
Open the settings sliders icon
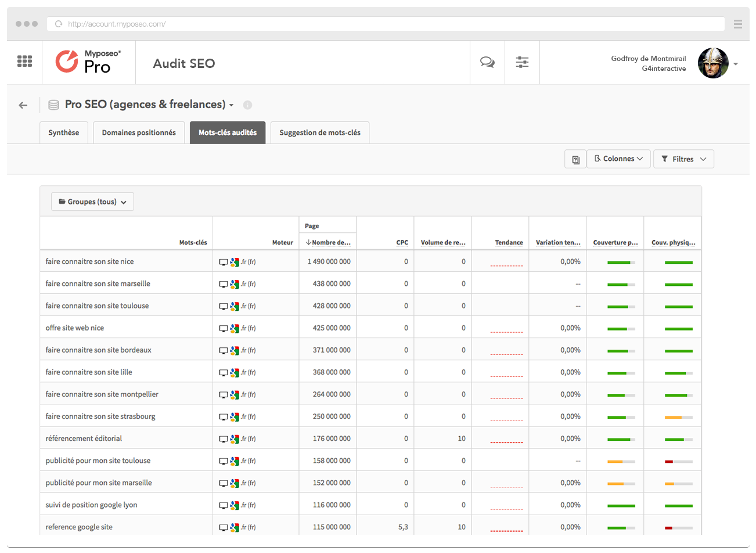click(x=522, y=62)
